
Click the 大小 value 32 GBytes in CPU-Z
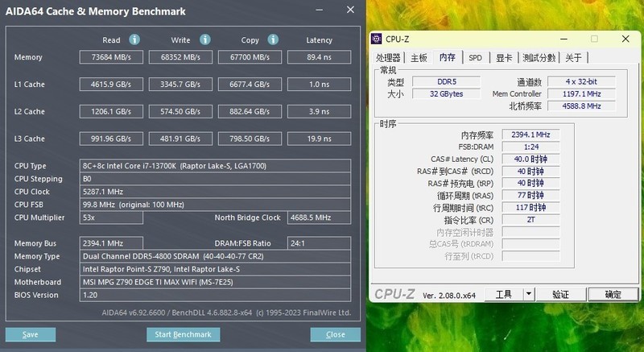[x=447, y=93]
